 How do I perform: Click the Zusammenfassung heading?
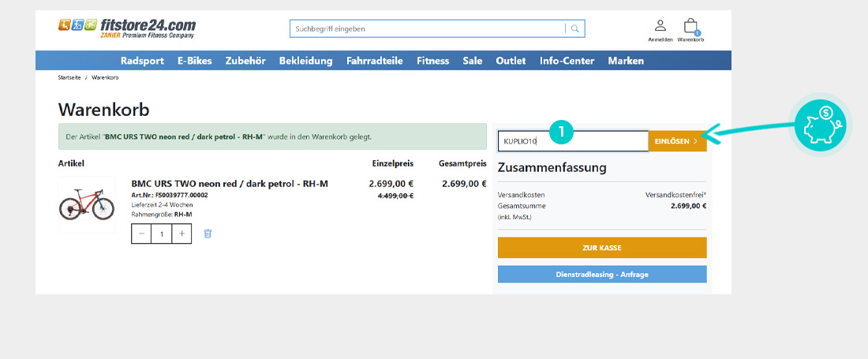552,167
